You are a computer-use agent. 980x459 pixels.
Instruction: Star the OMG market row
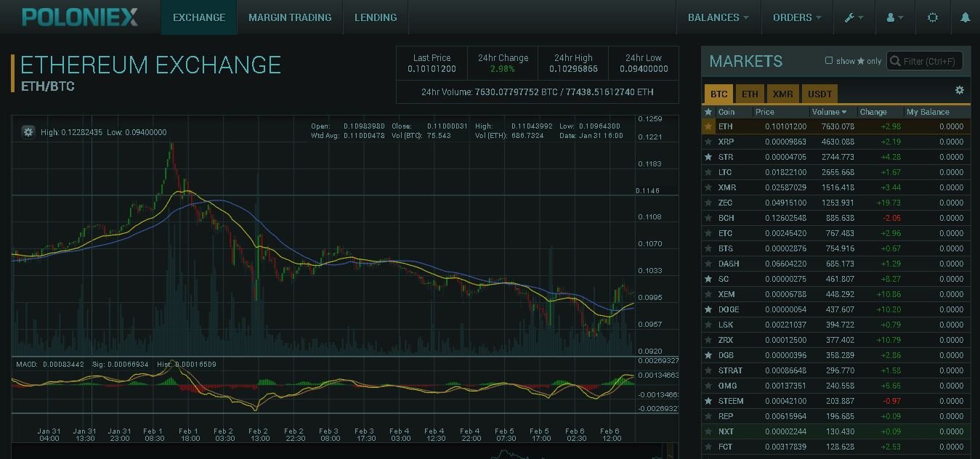pos(708,386)
